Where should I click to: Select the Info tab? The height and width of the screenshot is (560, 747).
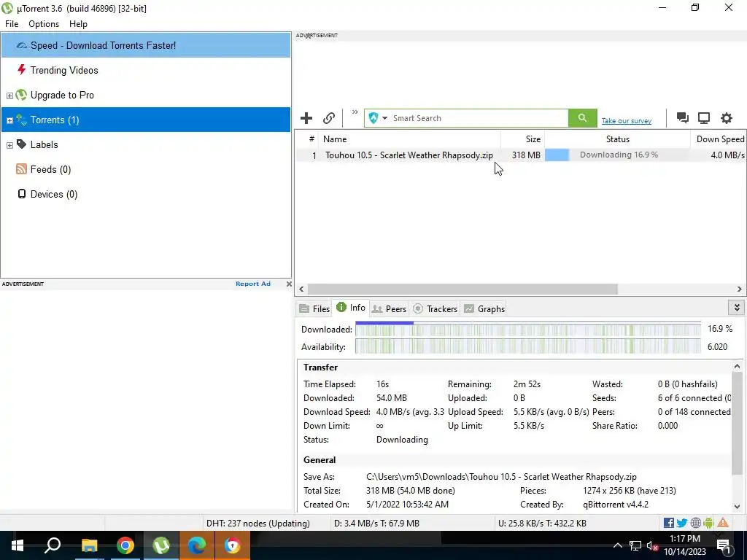click(351, 308)
